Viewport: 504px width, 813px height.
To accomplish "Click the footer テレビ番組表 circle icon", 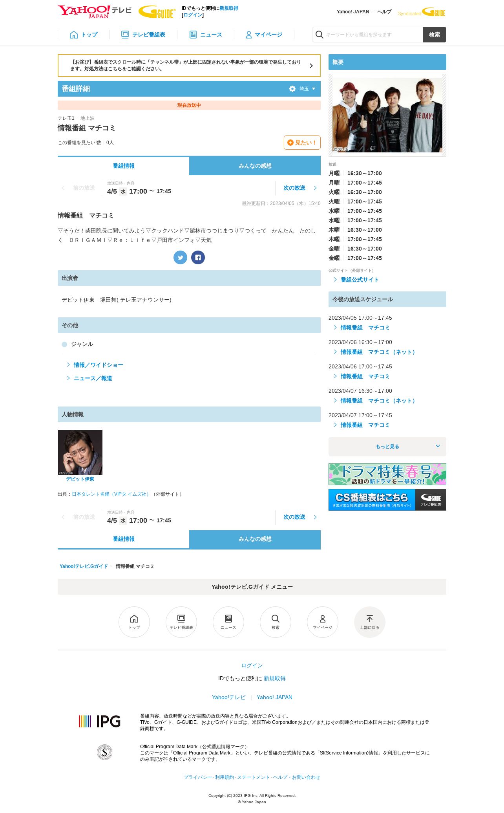I will coord(181,622).
